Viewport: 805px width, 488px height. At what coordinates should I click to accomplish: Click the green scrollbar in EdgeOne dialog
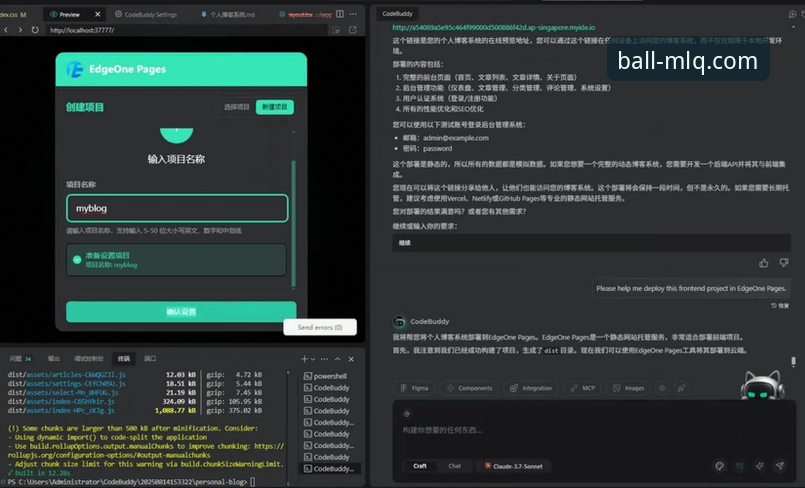coord(294,224)
